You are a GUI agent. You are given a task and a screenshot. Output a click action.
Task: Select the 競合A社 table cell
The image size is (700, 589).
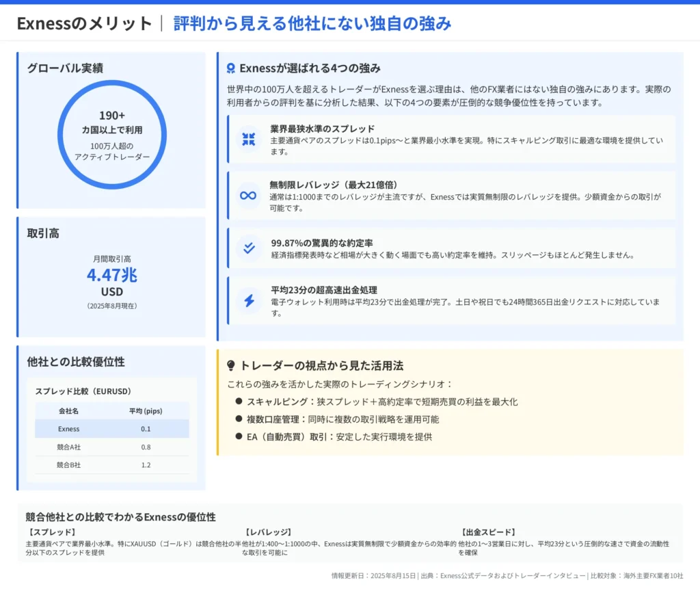tap(69, 447)
